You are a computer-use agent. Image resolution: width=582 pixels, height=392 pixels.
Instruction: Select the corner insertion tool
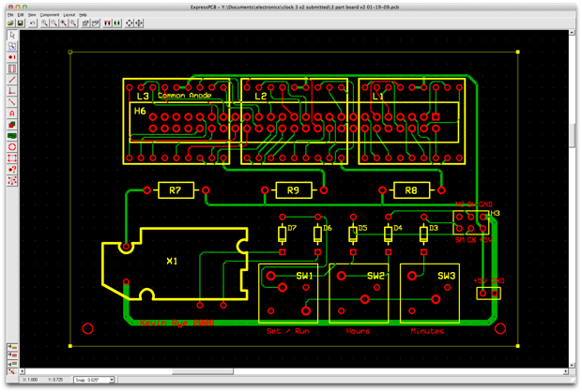[12, 91]
